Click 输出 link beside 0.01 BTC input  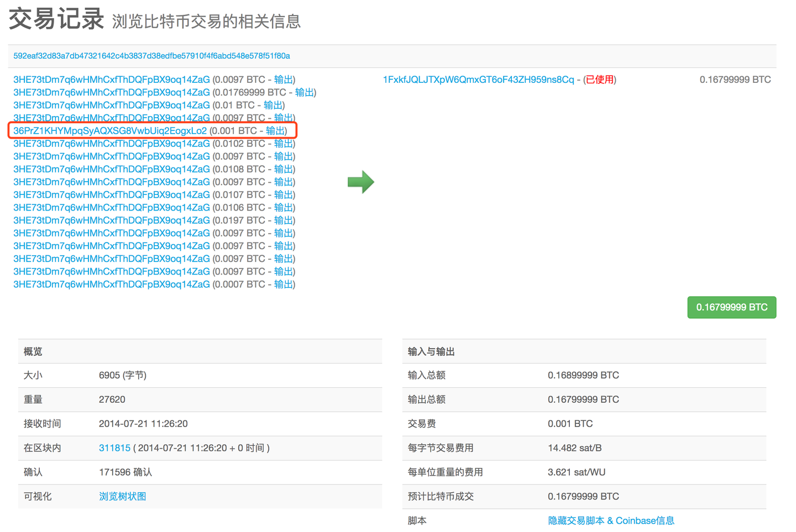click(273, 105)
